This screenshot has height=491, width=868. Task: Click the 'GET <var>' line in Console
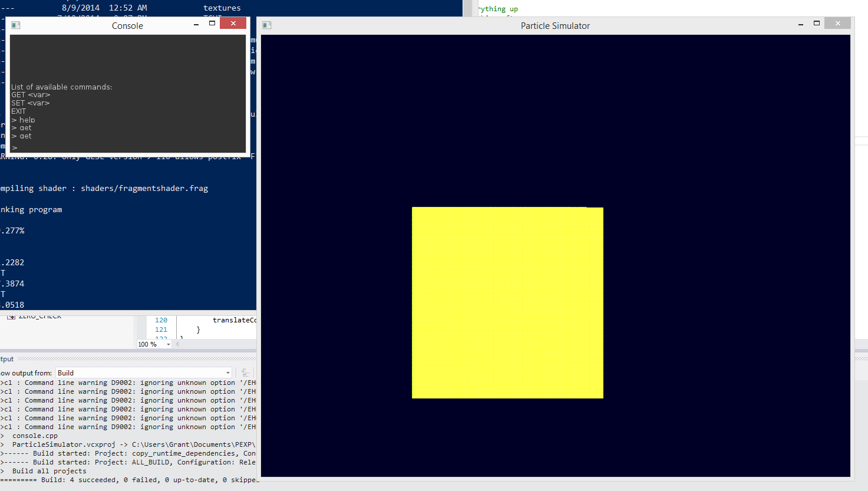point(31,95)
